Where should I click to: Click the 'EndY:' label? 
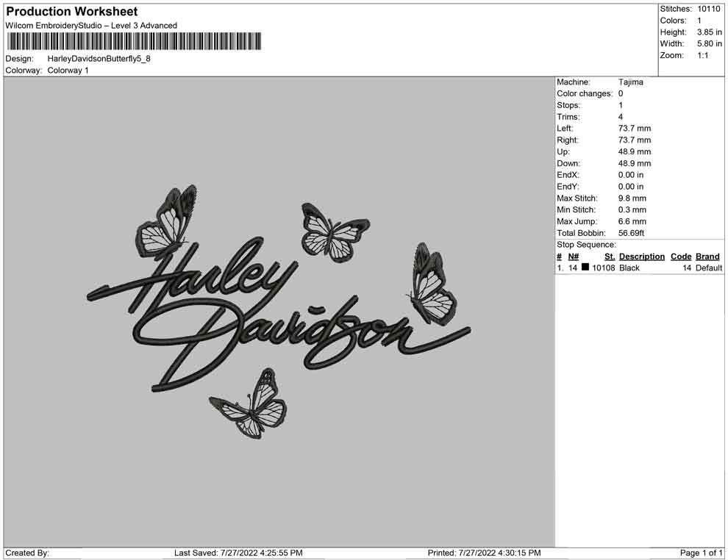568,187
